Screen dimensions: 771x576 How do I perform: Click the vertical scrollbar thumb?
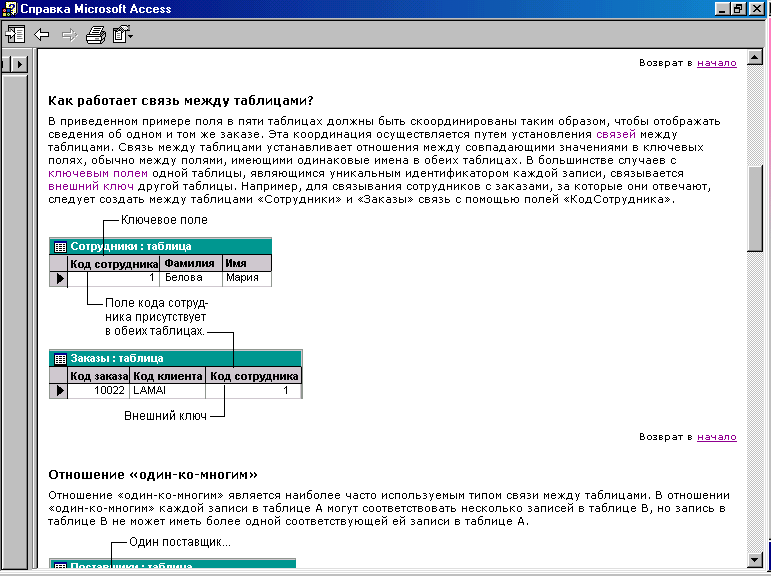754,209
